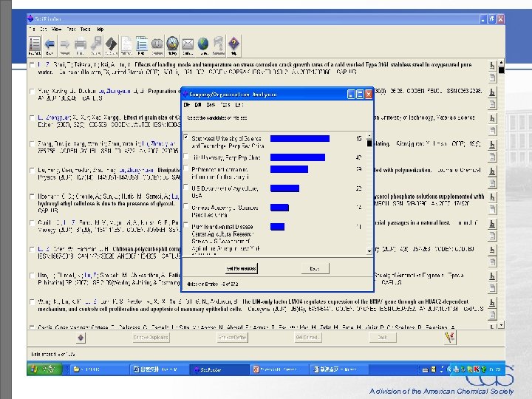Click document icon for Effect of grain size reference
Viewport: 532px width, 399px height.
click(492, 130)
